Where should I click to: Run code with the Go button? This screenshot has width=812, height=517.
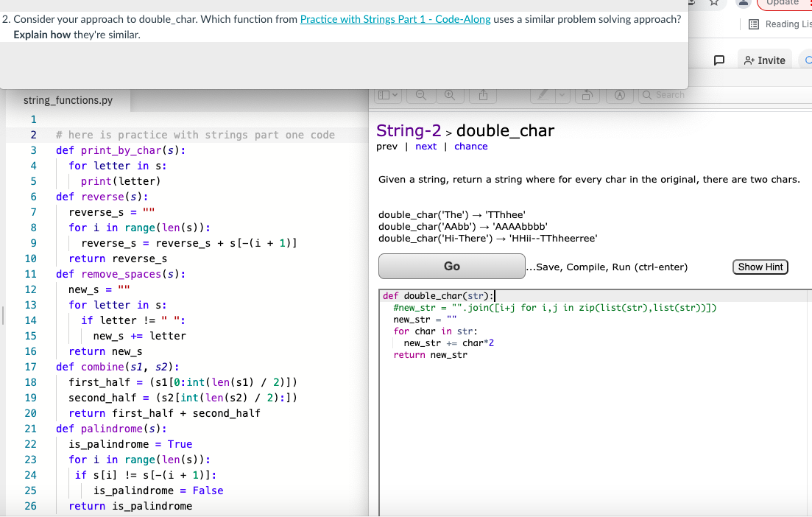tap(451, 267)
